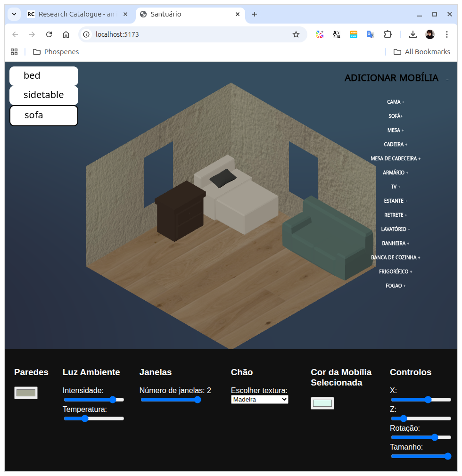462x476 pixels.
Task: Add a Cama to the room
Action: (396, 102)
